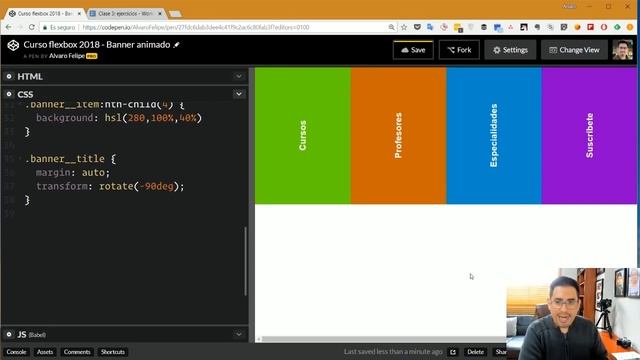This screenshot has width=640, height=360.
Task: Close the Clase 3 ejercicios tab
Action: (160, 13)
